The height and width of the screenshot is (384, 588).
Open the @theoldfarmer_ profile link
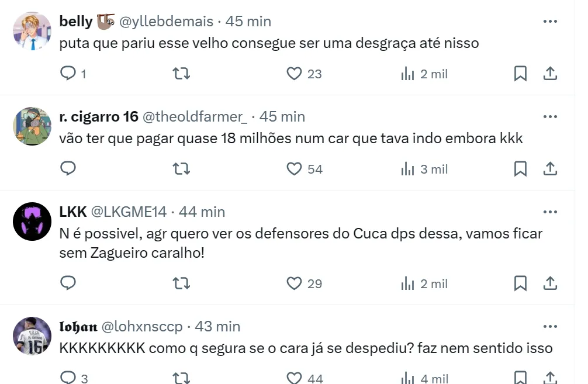pyautogui.click(x=195, y=117)
